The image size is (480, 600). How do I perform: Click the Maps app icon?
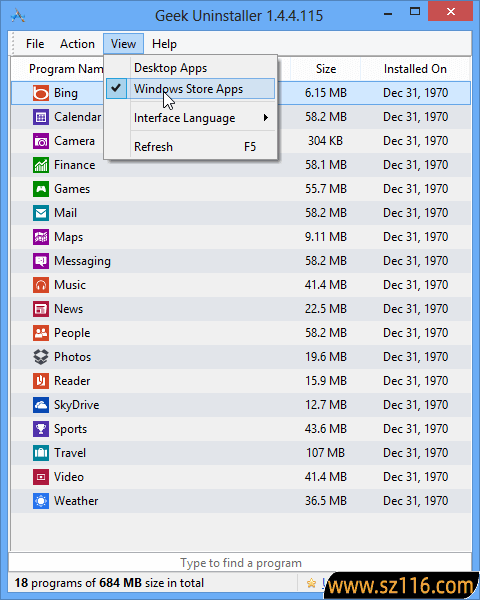pos(41,237)
